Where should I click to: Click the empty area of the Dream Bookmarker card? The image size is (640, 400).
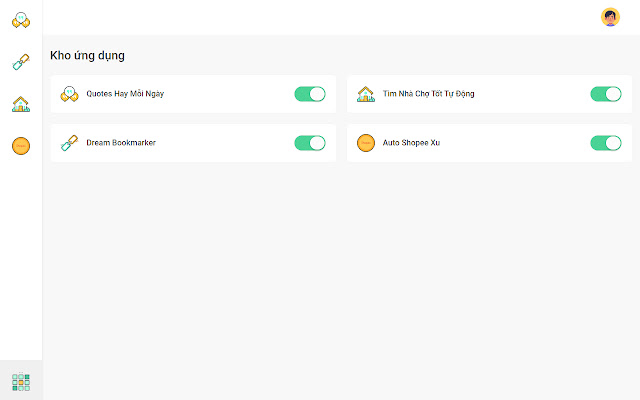225,143
